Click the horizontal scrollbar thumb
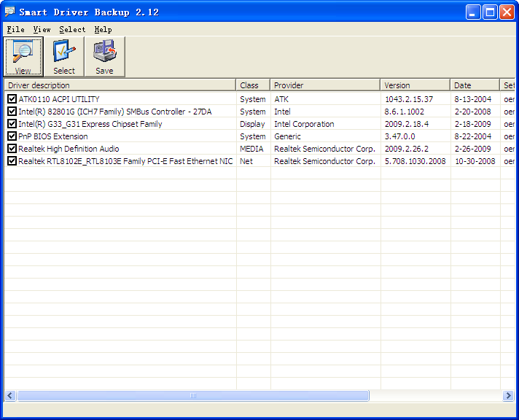519x420 pixels. point(192,395)
